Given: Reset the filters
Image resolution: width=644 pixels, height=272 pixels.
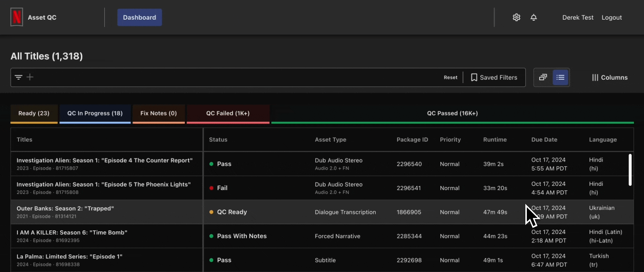Looking at the screenshot, I should [450, 77].
